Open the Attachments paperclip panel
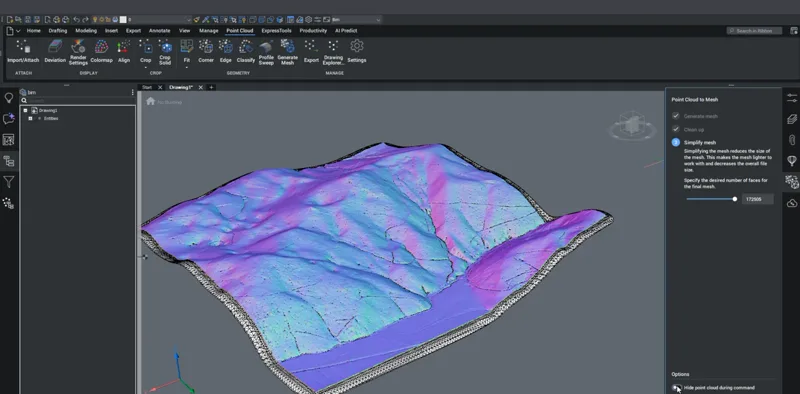 pyautogui.click(x=792, y=140)
